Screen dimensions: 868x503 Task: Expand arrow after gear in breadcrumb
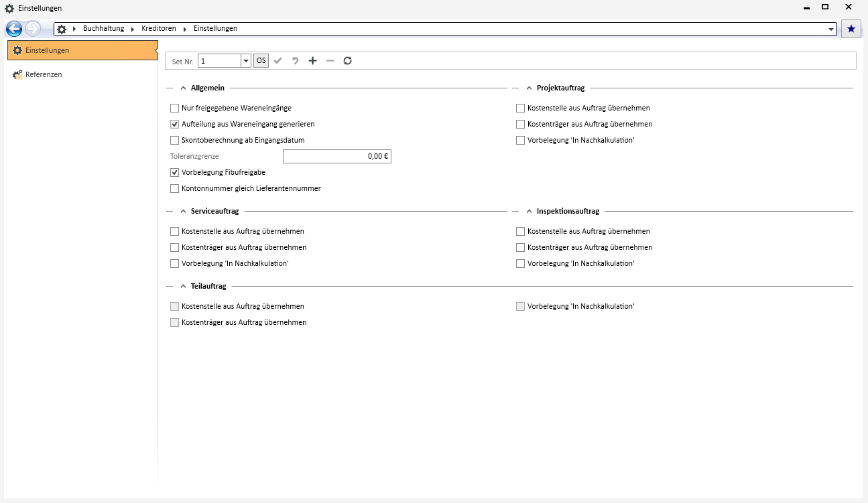[74, 29]
